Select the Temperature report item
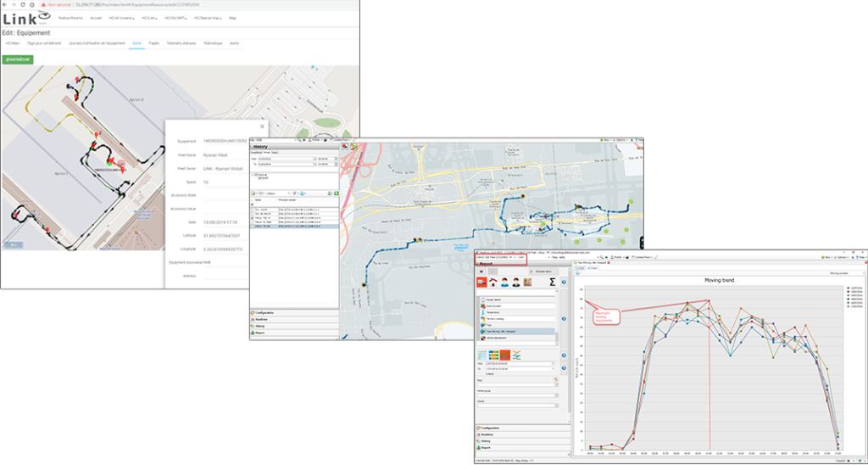 [518, 312]
